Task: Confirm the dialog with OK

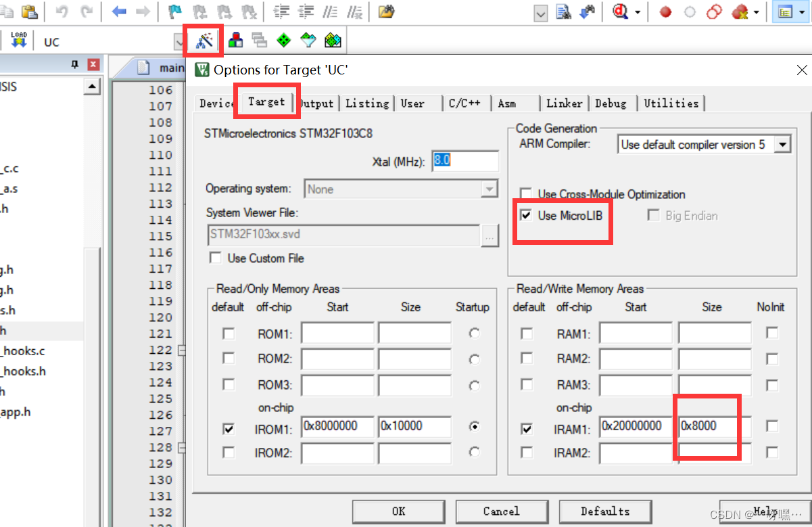Action: (399, 511)
